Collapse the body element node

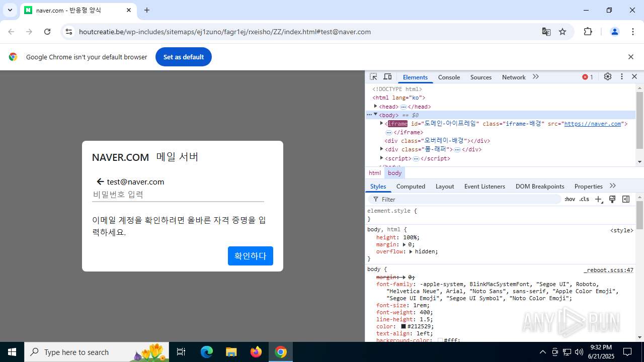click(x=375, y=115)
